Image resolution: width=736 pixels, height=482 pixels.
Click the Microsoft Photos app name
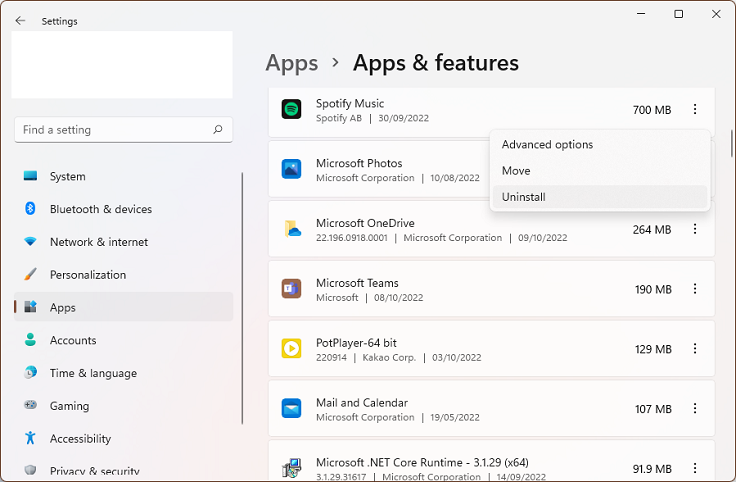click(359, 163)
